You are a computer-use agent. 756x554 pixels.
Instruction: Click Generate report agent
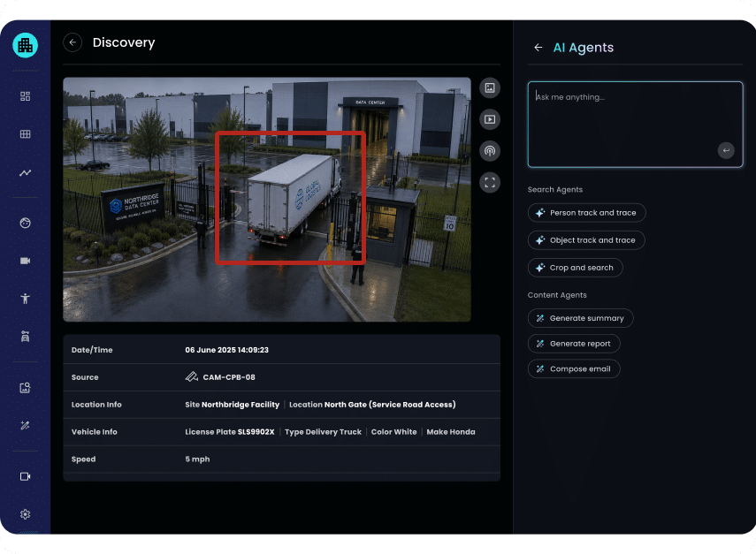[573, 344]
